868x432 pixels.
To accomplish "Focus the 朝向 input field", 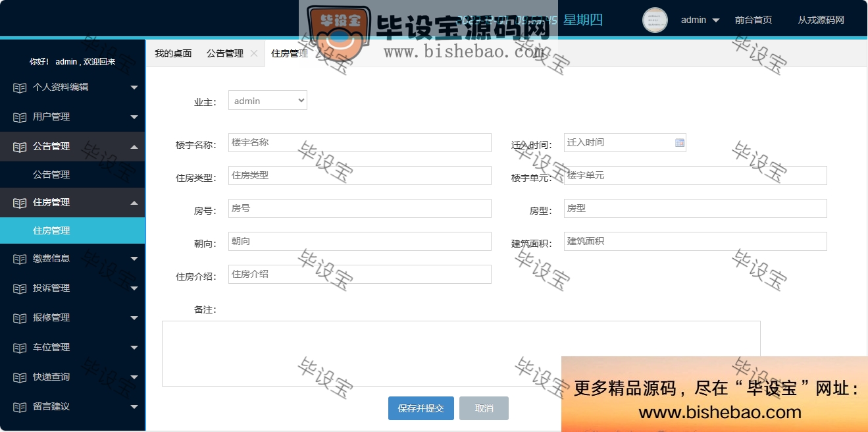I will point(360,241).
